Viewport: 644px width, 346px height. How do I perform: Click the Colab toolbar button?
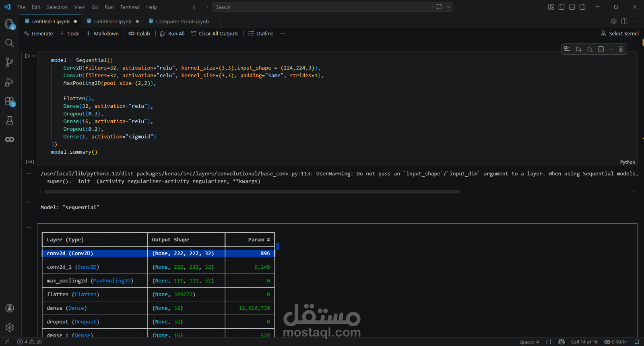tap(139, 33)
